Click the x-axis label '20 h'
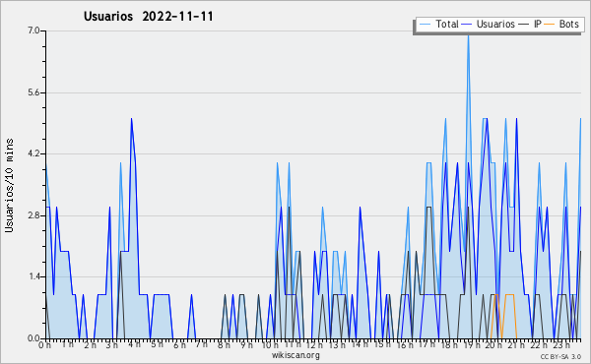This screenshot has height=364, width=591. [493, 345]
